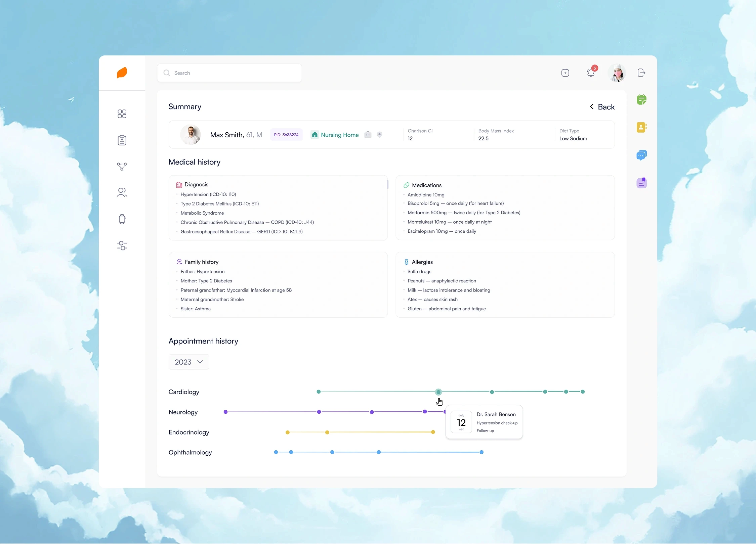Click the last Ophthalmology timeline point
The height and width of the screenshot is (544, 756).
(481, 452)
